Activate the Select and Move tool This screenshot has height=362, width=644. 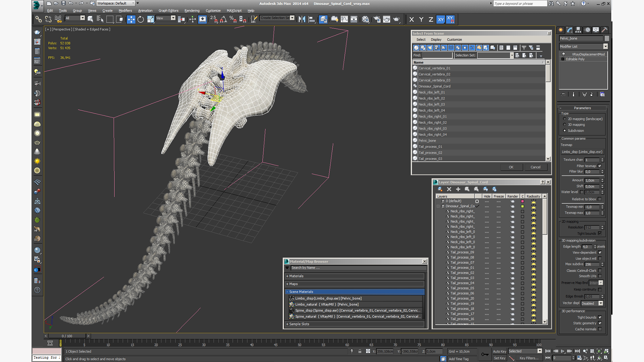coord(131,19)
